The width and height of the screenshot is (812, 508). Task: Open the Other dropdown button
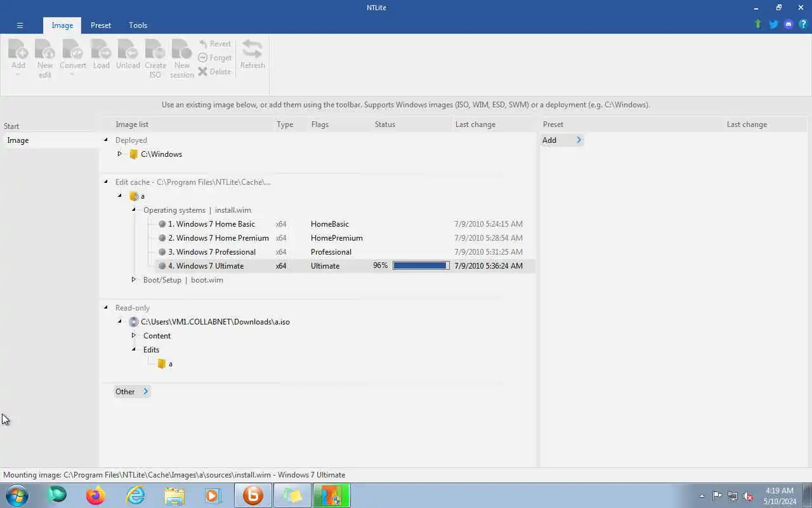point(132,392)
